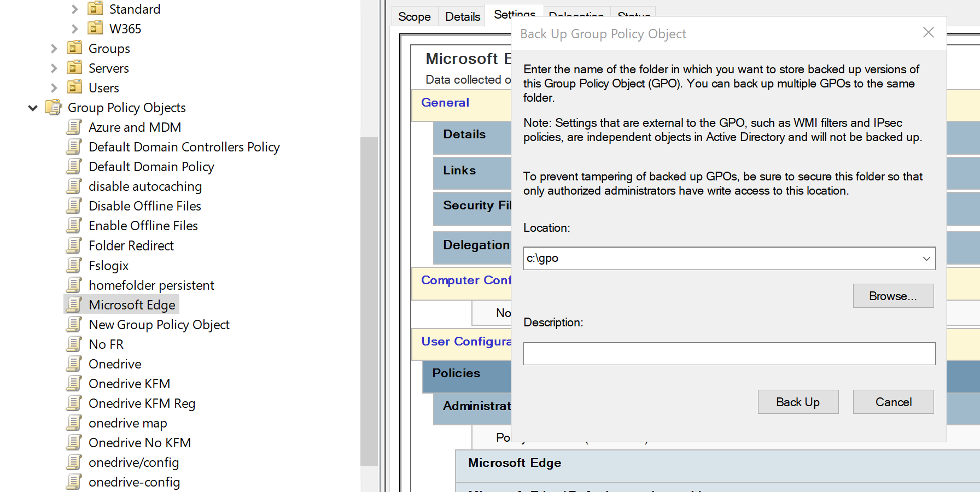Screen dimensions: 980x492
Task: Expand the Groups folder
Action: 53,48
